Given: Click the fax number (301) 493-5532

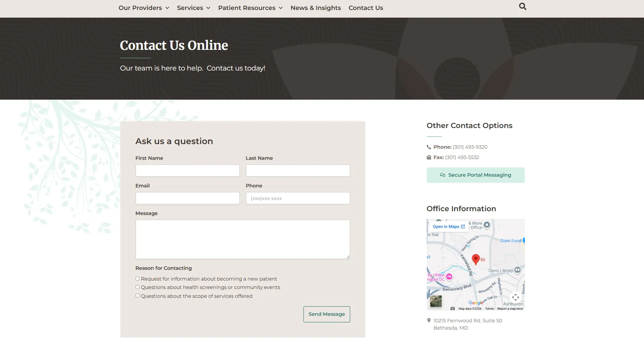Looking at the screenshot, I should pyautogui.click(x=462, y=158).
